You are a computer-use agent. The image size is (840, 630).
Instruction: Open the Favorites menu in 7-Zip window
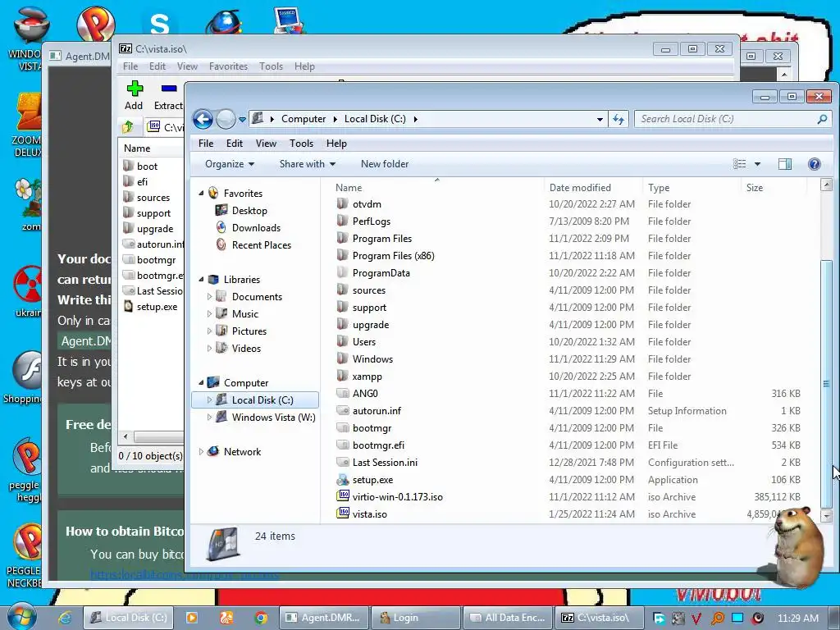[228, 66]
